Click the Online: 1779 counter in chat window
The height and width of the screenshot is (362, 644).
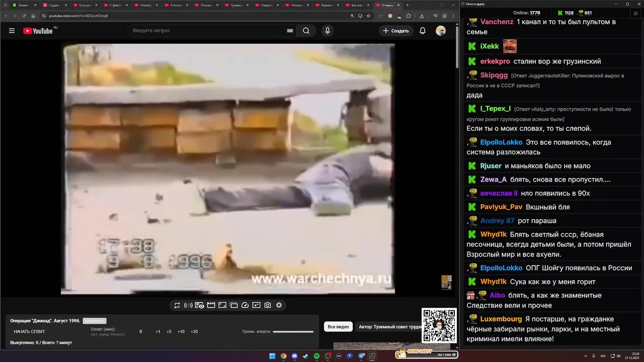526,13
